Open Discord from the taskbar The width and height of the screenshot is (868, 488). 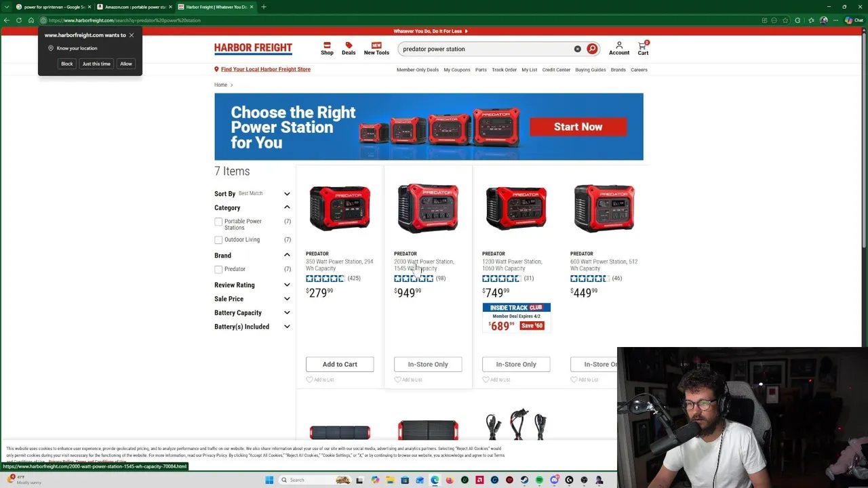point(554,480)
